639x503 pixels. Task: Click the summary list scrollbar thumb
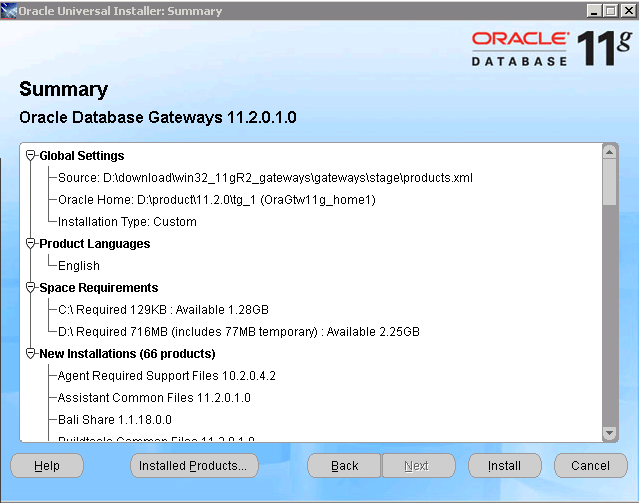click(610, 182)
